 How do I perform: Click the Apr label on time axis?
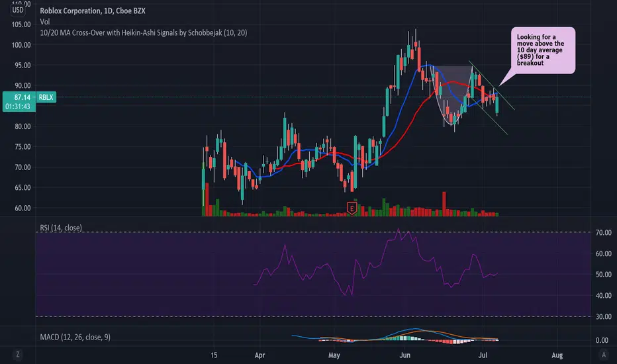(x=260, y=355)
